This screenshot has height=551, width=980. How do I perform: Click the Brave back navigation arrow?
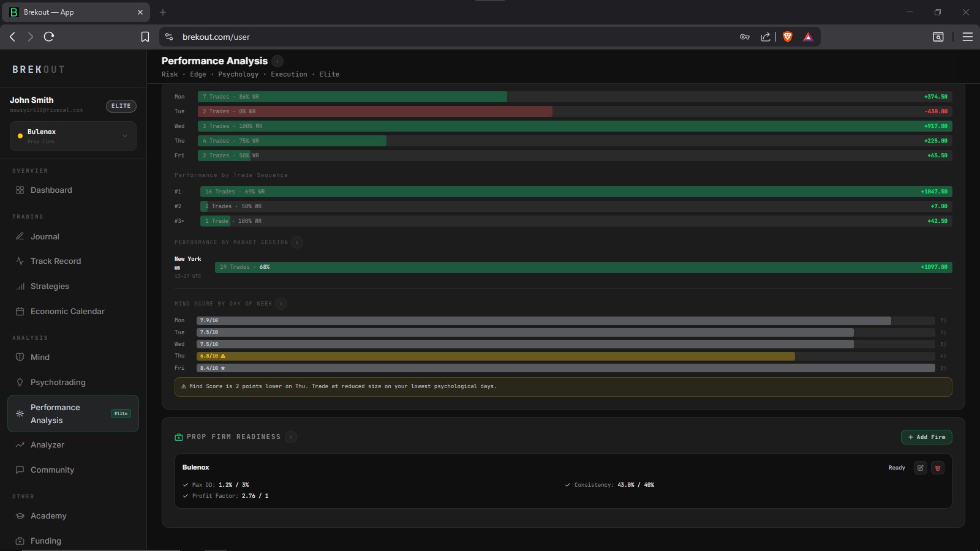tap(12, 37)
